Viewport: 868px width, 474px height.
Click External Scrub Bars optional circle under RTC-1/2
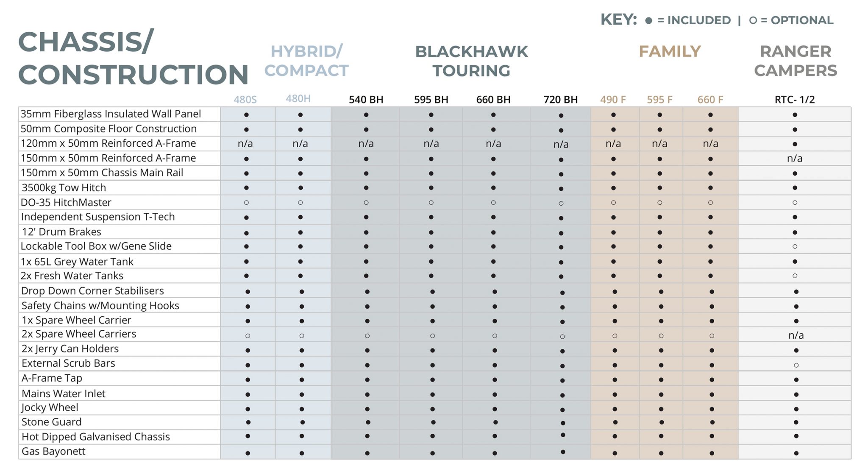[796, 365]
